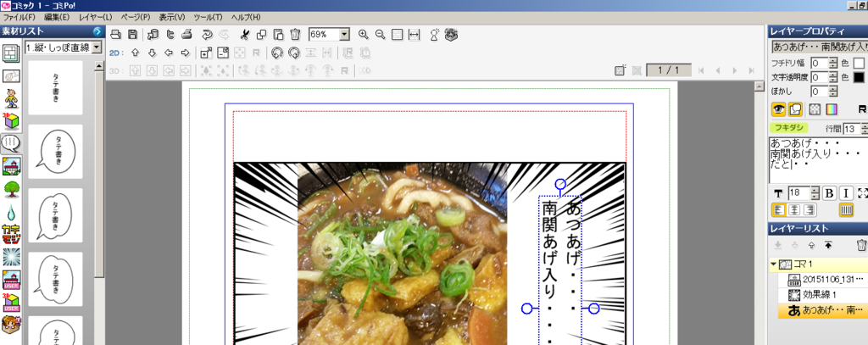Image resolution: width=868 pixels, height=345 pixels.
Task: Open the 表示(V) menu
Action: tap(172, 17)
